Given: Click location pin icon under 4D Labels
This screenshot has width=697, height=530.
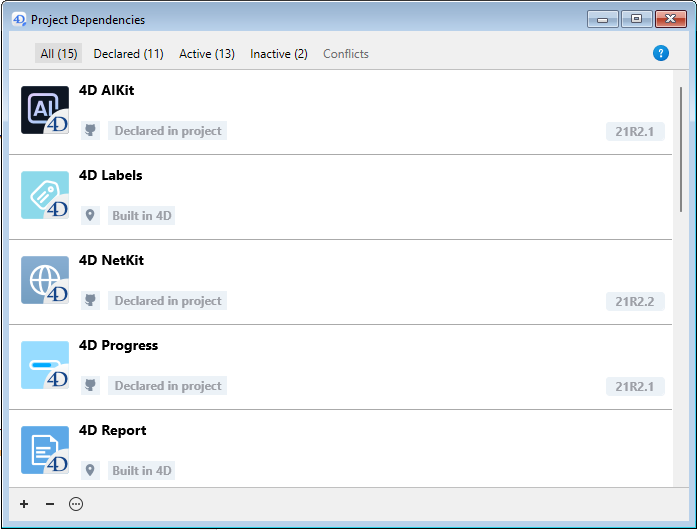Looking at the screenshot, I should click(x=91, y=216).
